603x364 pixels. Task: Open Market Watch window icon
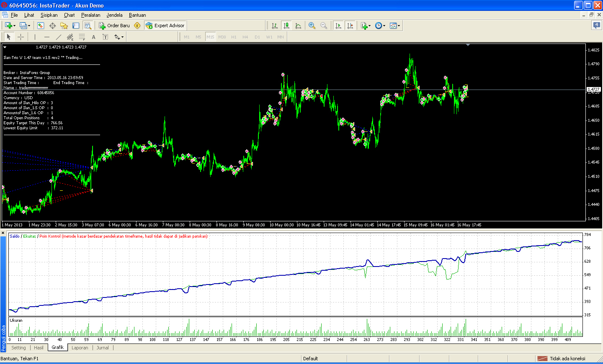tap(41, 26)
